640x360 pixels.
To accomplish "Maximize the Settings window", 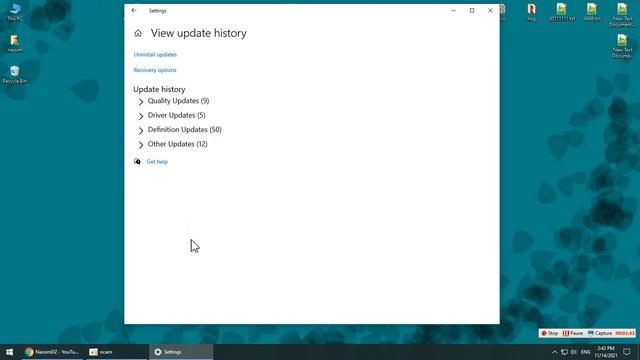I will click(472, 11).
